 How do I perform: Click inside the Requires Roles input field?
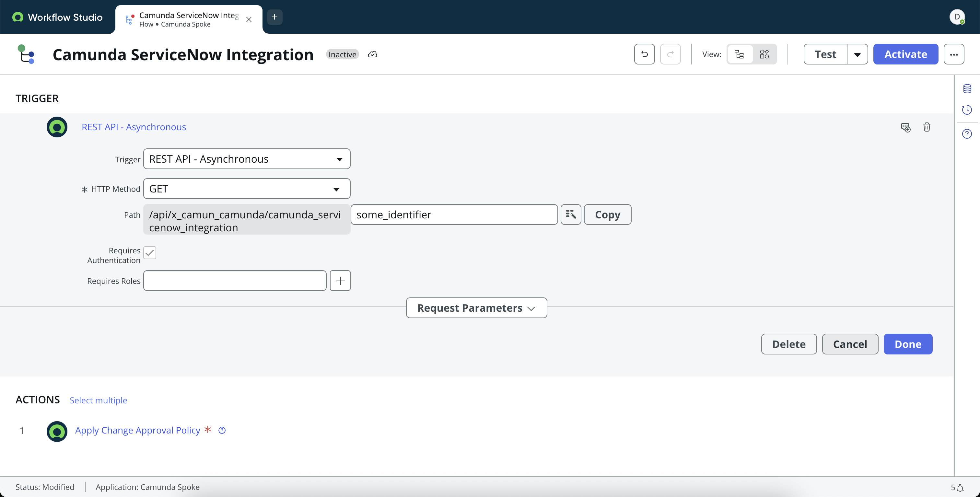coord(234,280)
